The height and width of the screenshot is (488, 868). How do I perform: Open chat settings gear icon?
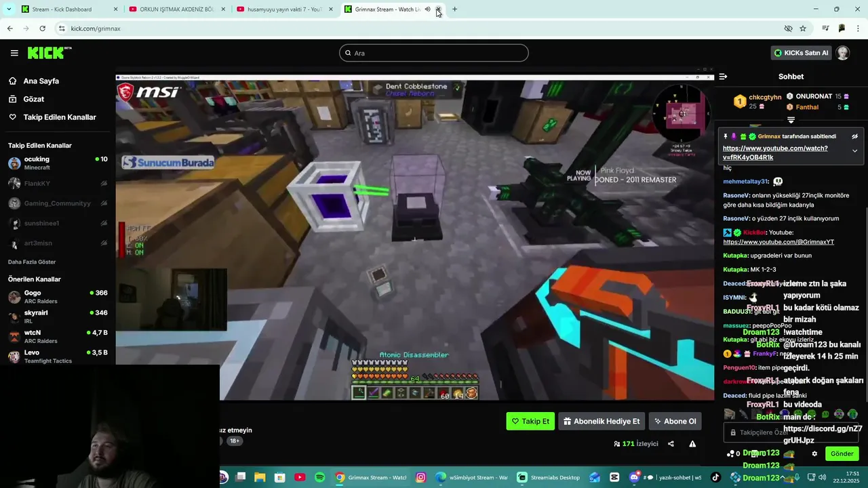[814, 453]
